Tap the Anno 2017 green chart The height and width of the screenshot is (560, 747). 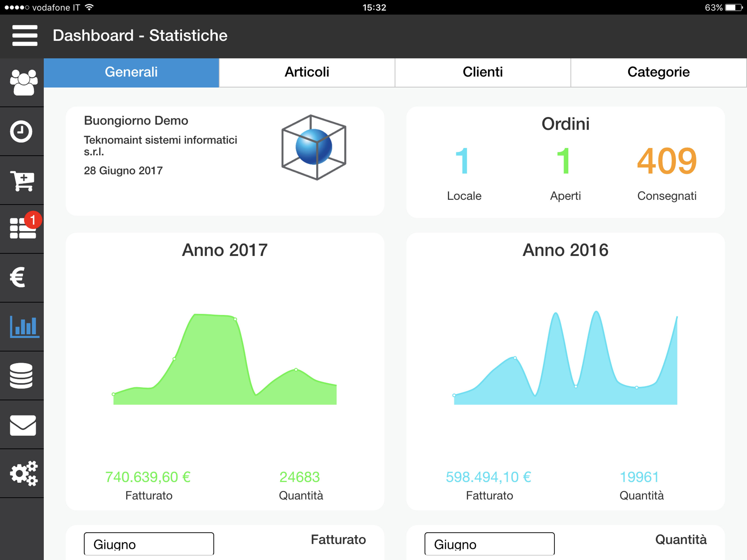point(225,359)
